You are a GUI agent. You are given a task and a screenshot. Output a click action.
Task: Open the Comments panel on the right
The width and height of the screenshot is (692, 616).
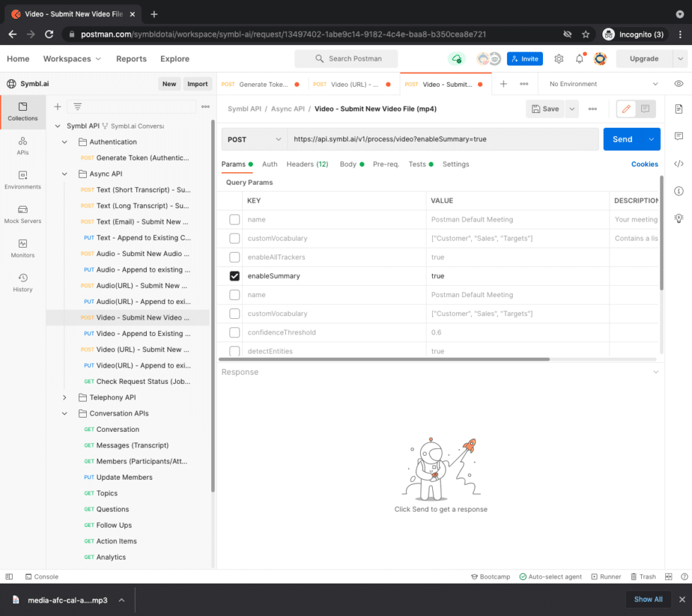(679, 135)
